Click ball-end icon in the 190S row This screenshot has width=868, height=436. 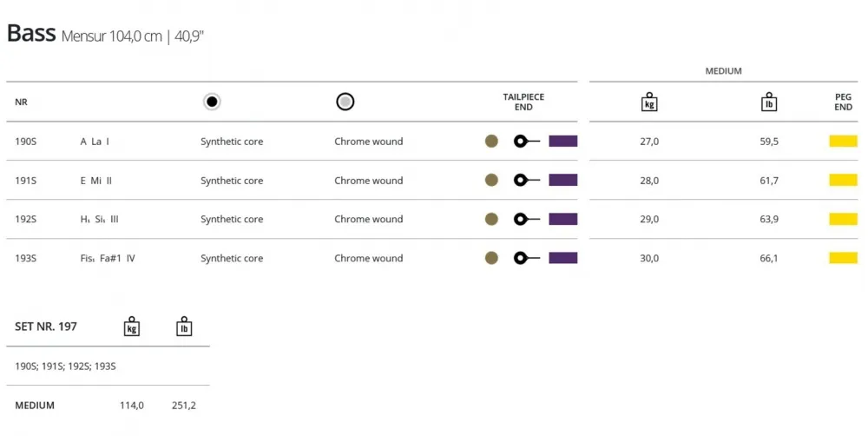527,142
